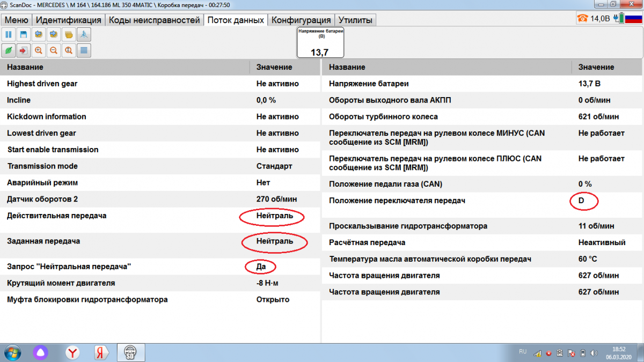The image size is (644, 362).
Task: Select the steering wheel switch МИНУС row
Action: coord(482,138)
